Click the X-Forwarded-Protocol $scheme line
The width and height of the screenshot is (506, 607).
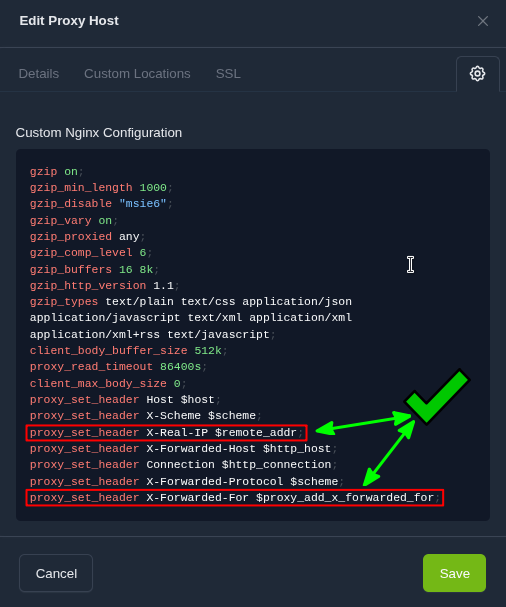click(x=187, y=482)
